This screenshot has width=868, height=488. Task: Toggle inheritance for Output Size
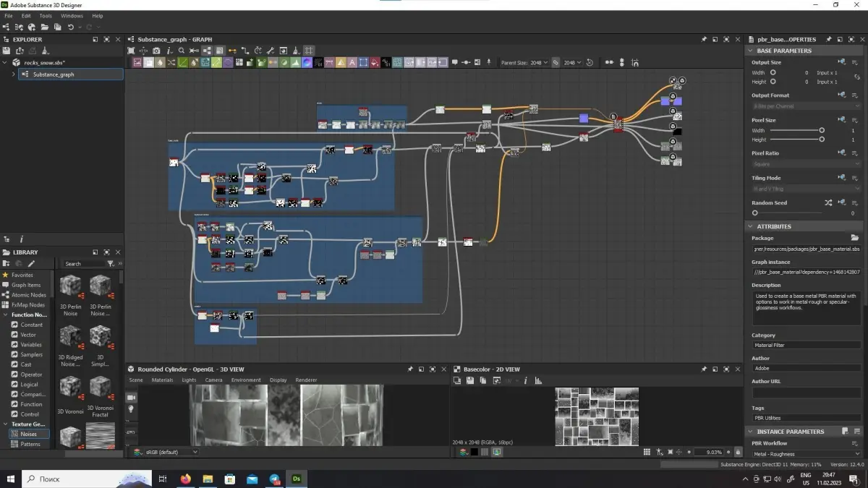842,63
